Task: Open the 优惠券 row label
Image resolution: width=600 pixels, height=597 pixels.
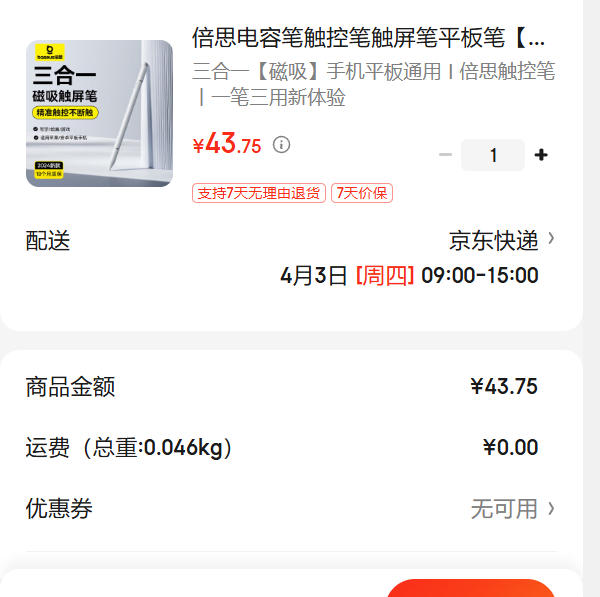Action: (59, 509)
